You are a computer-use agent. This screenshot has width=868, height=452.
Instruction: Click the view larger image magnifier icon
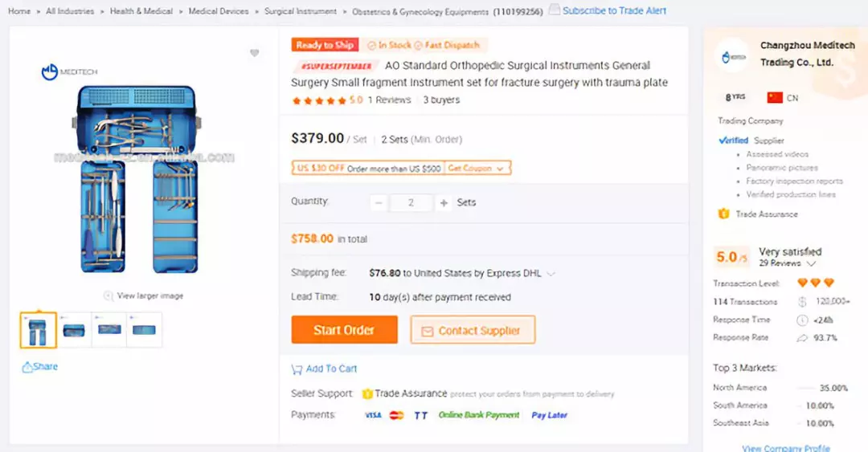(x=108, y=295)
